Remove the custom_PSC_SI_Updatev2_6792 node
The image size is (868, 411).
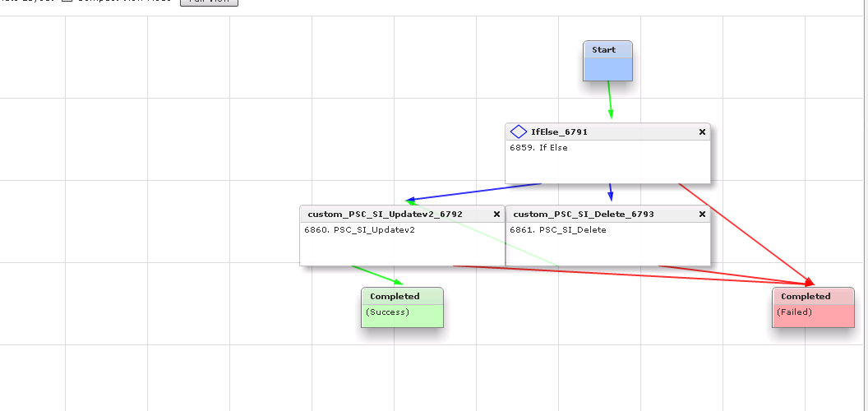(496, 214)
